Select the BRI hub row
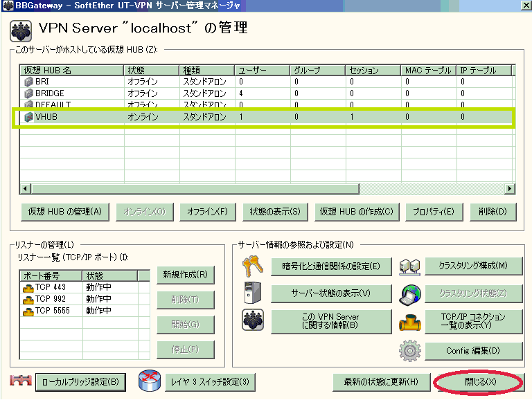Screen dimensions: 532x409 pyautogui.click(x=266, y=82)
